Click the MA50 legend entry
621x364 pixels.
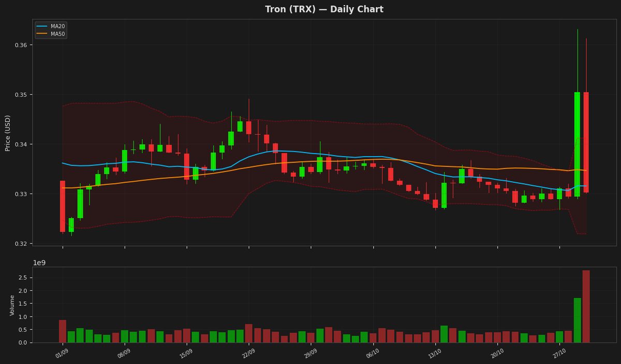[x=51, y=34]
